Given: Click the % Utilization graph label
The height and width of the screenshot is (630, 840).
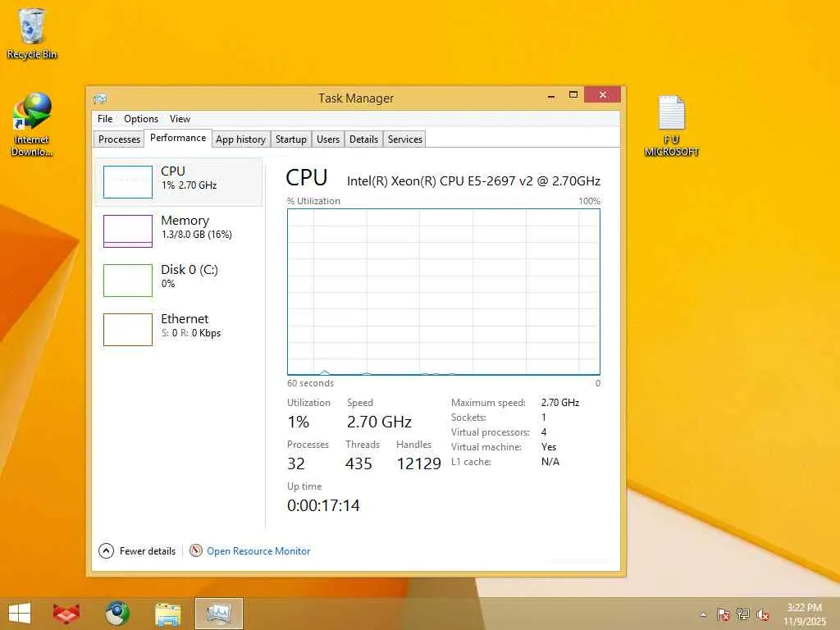Looking at the screenshot, I should click(x=313, y=201).
